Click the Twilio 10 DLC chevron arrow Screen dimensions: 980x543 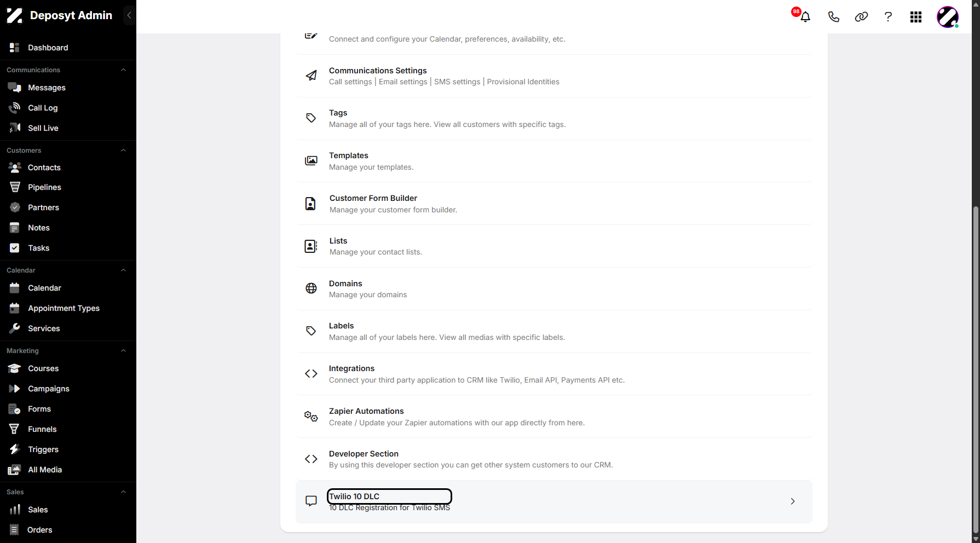[x=793, y=501]
